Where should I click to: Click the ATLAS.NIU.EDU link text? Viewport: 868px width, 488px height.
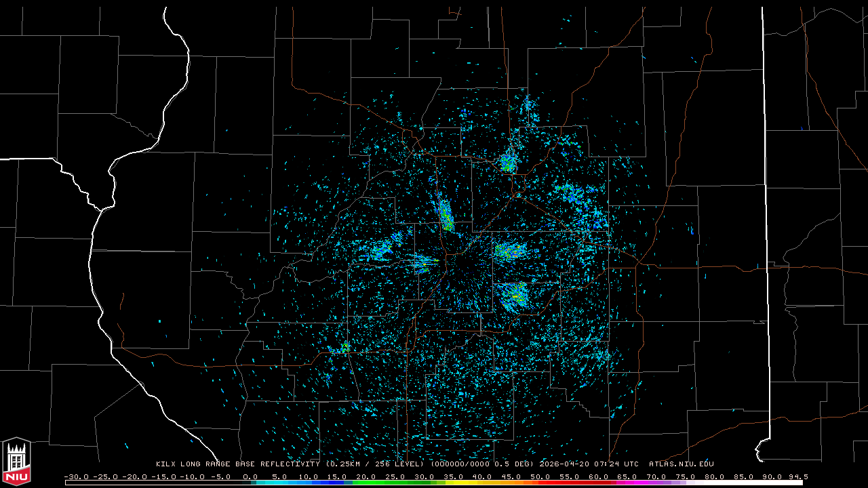pos(681,464)
